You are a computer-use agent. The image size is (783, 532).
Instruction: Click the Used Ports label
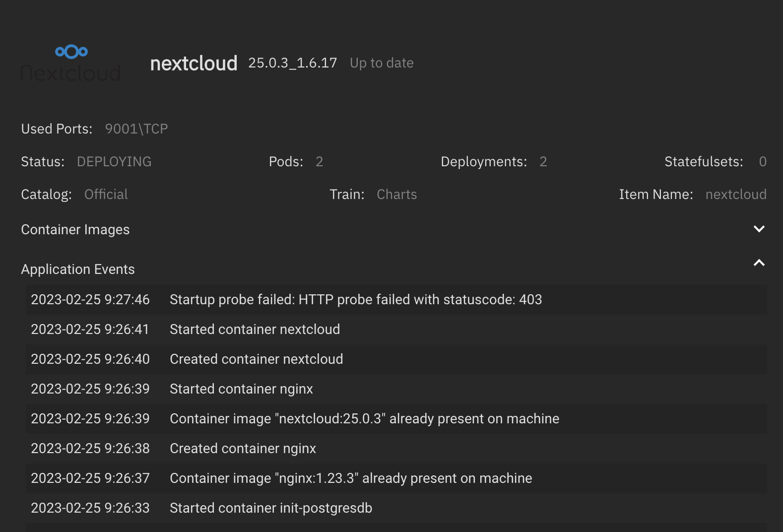[x=57, y=129]
